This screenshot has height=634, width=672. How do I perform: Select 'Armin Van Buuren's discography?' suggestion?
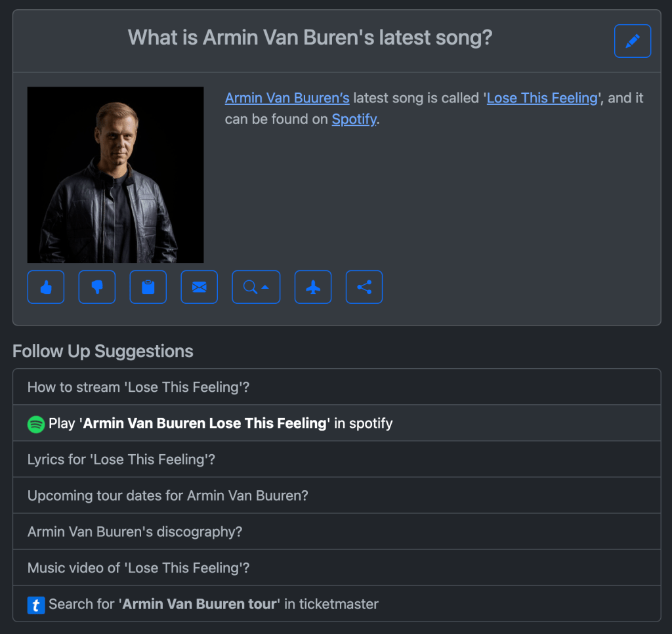tap(135, 532)
